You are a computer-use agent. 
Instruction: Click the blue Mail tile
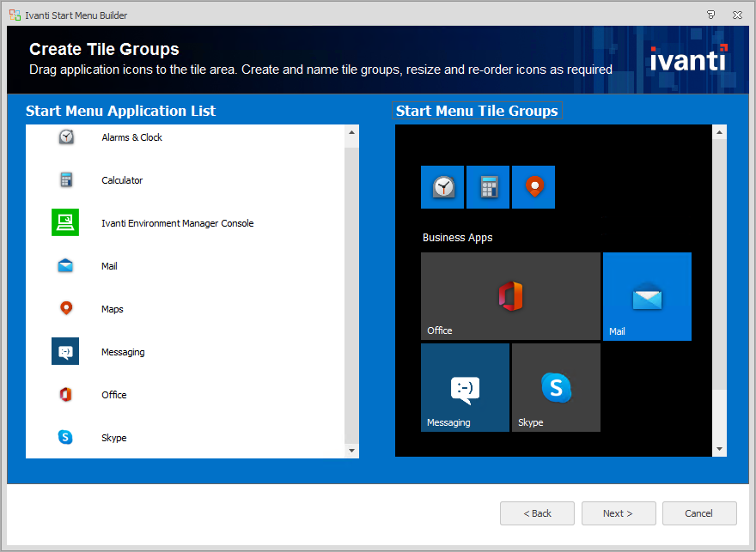[x=647, y=296]
